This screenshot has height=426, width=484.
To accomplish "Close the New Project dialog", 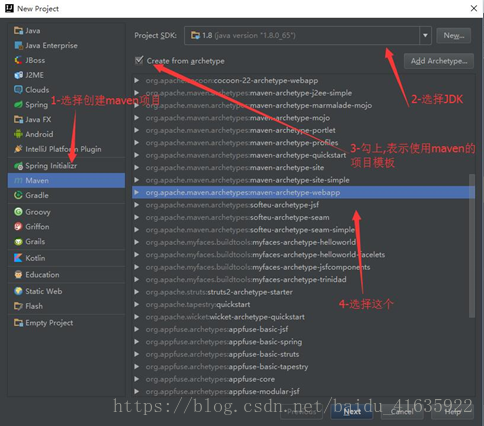I will click(x=474, y=8).
